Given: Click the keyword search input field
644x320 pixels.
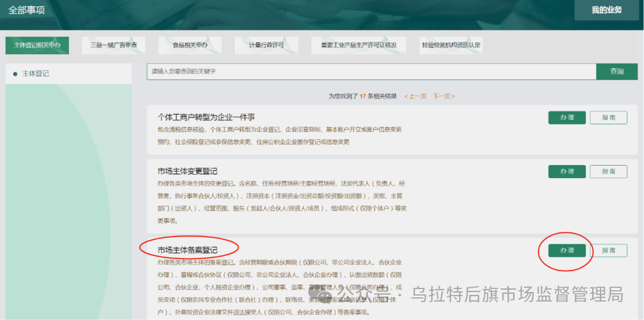Looking at the screenshot, I should tap(371, 72).
